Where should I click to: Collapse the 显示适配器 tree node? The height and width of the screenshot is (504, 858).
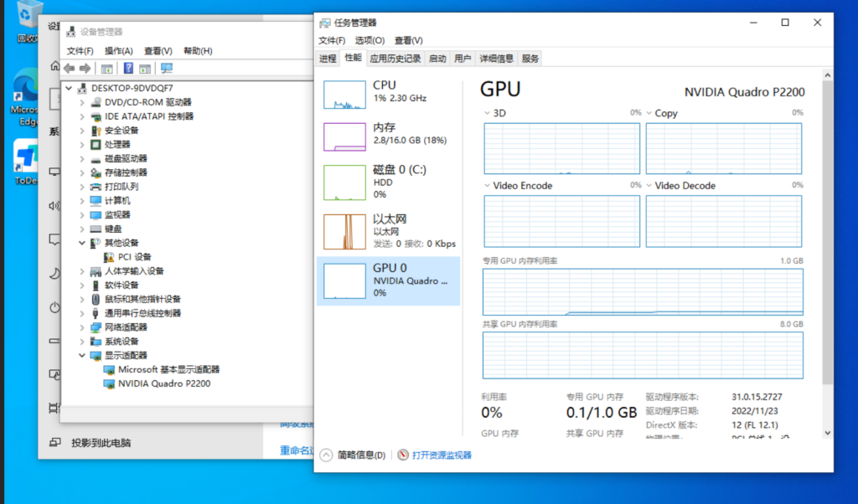pos(82,355)
